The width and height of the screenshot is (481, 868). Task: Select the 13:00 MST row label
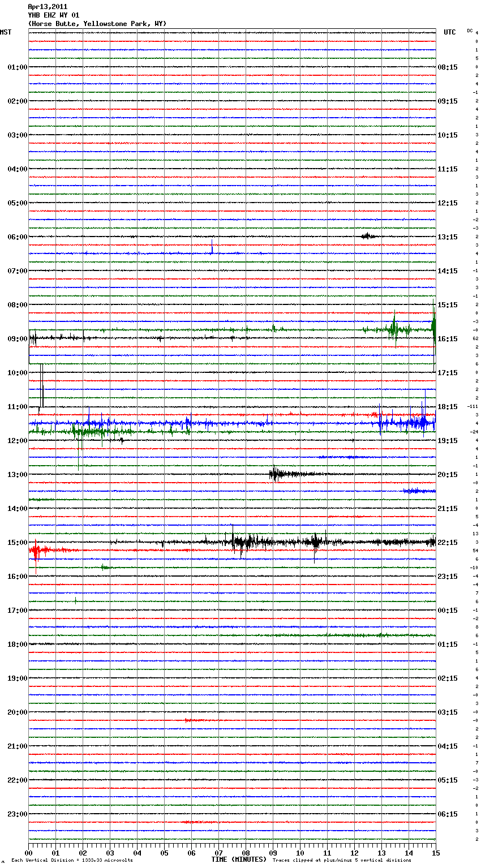click(x=18, y=475)
